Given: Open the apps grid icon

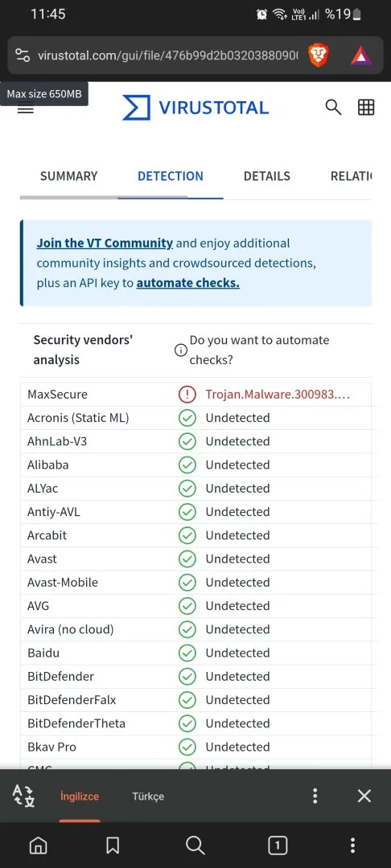Looking at the screenshot, I should (366, 107).
